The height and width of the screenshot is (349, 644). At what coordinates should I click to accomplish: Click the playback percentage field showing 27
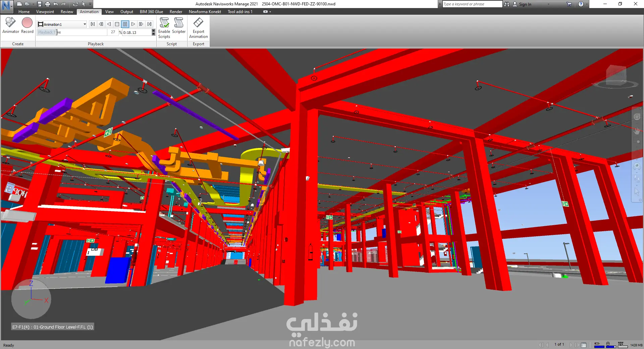(113, 32)
